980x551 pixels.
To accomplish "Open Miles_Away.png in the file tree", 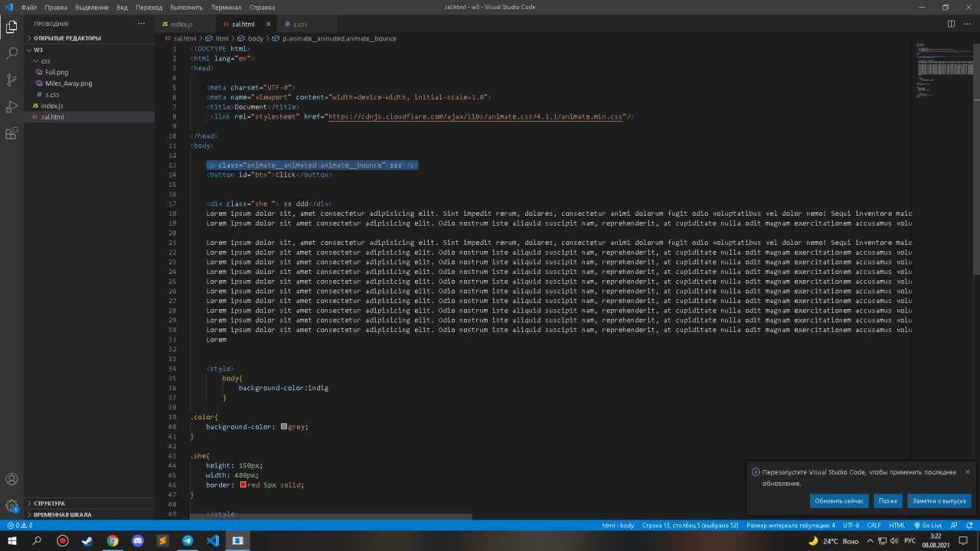I will tap(68, 83).
